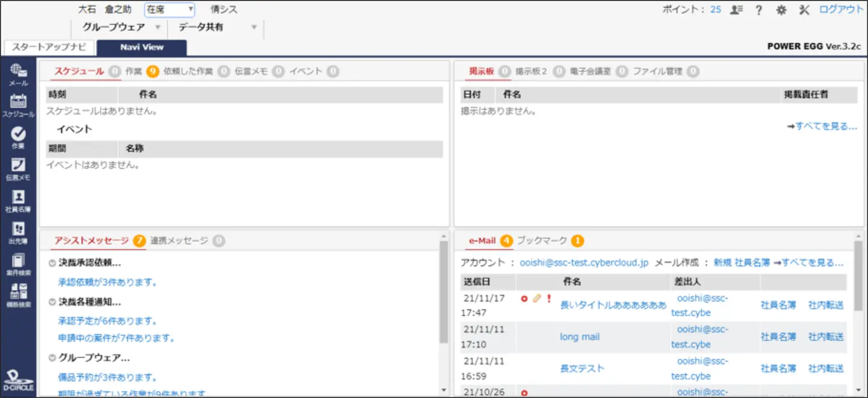
Task: Click the ログアウト link
Action: coord(841,10)
